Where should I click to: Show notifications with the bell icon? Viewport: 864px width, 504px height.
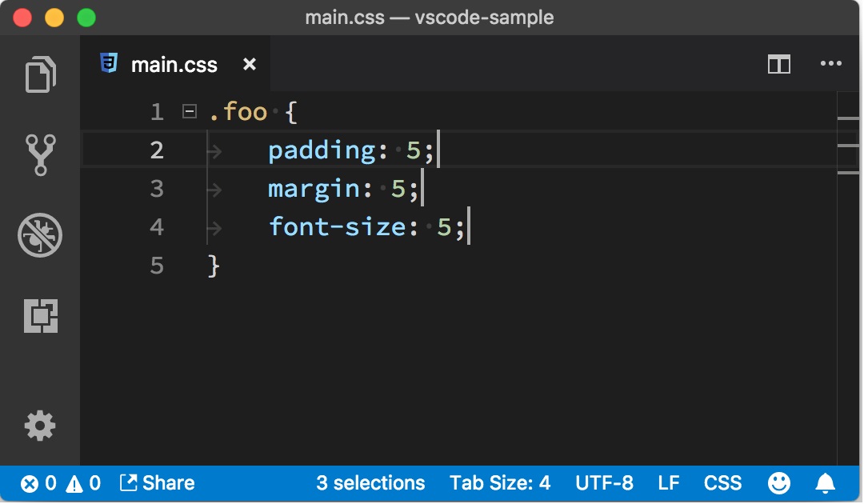[x=825, y=483]
